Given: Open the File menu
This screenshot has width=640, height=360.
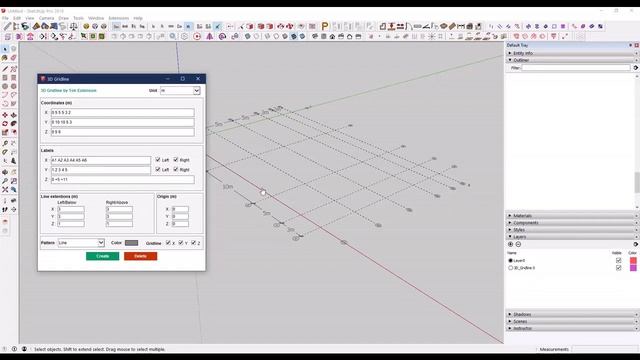Looking at the screenshot, I should point(5,18).
